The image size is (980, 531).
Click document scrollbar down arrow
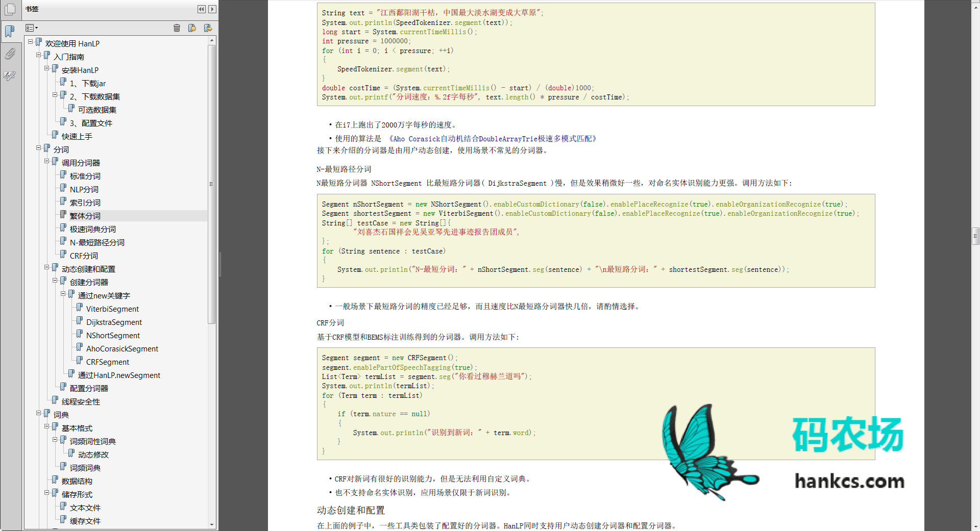(975, 527)
